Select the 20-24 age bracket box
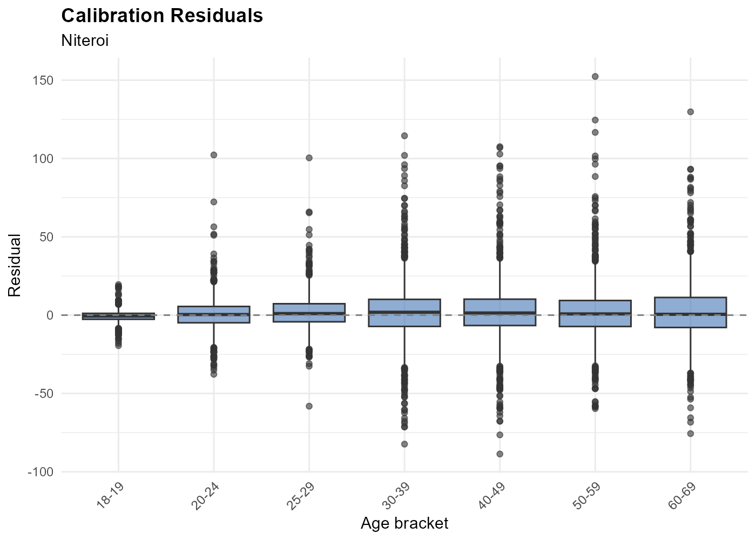 click(x=214, y=314)
